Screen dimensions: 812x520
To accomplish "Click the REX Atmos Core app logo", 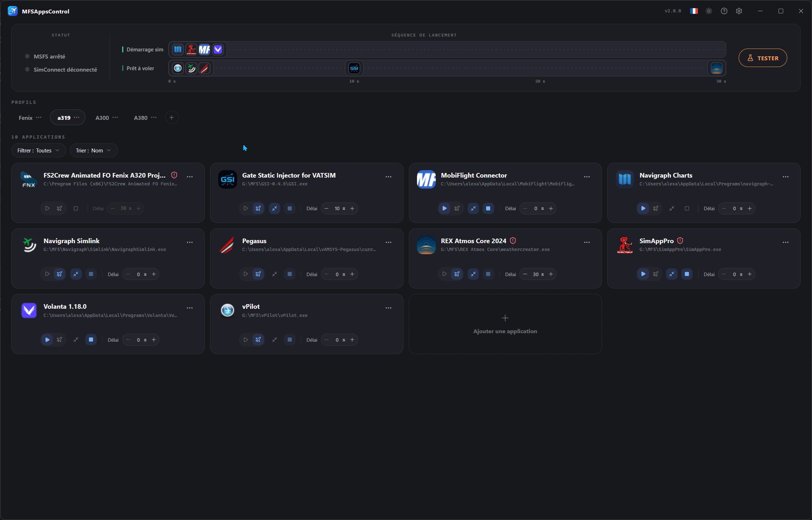I will (426, 245).
